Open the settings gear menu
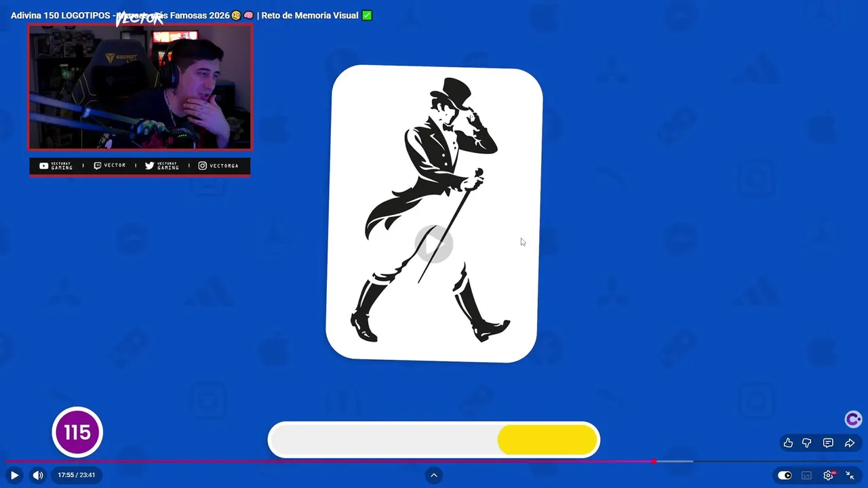 [x=828, y=475]
